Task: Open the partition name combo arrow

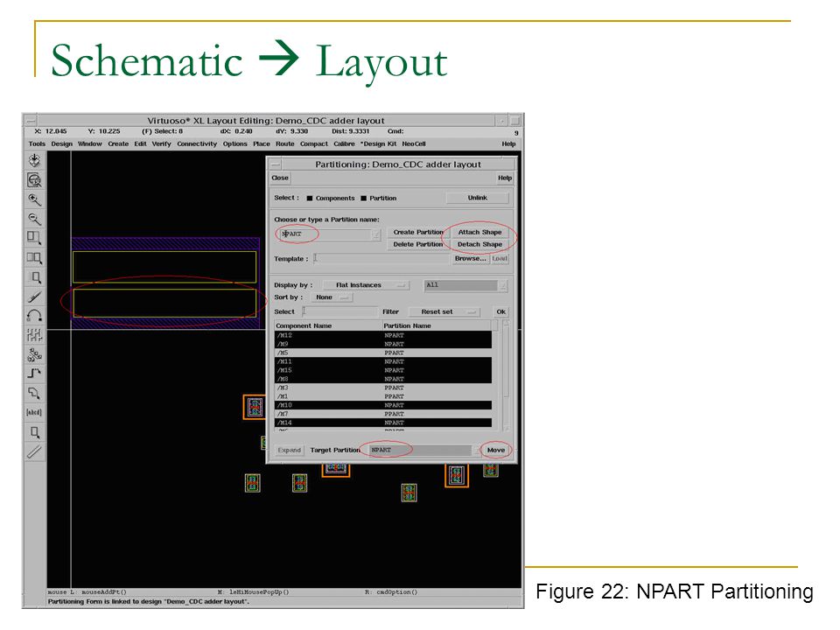Action: pos(376,234)
